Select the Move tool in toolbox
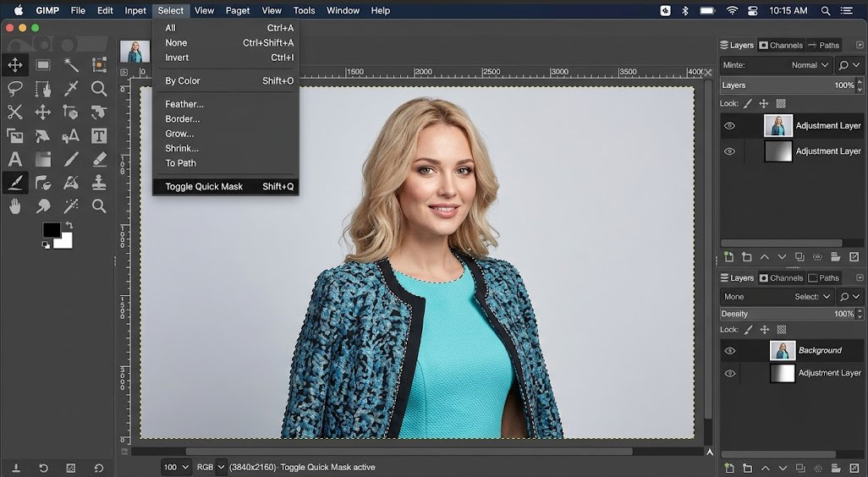Image resolution: width=868 pixels, height=477 pixels. (x=15, y=65)
